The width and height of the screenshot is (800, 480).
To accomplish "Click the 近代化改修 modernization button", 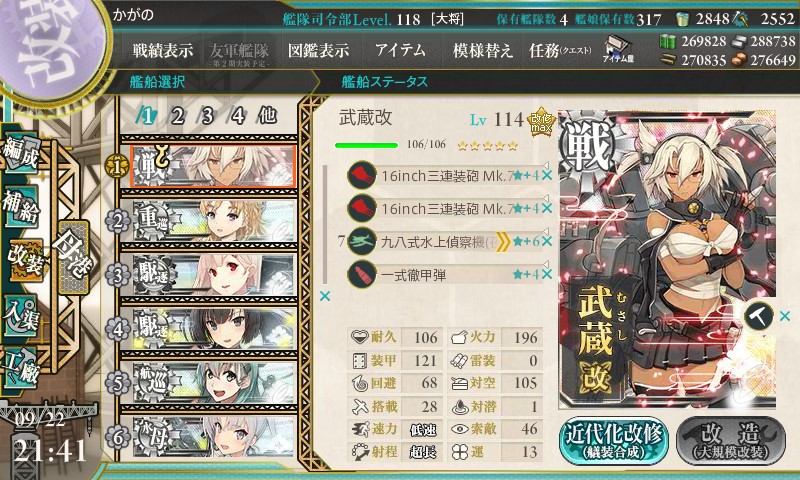I will [614, 441].
